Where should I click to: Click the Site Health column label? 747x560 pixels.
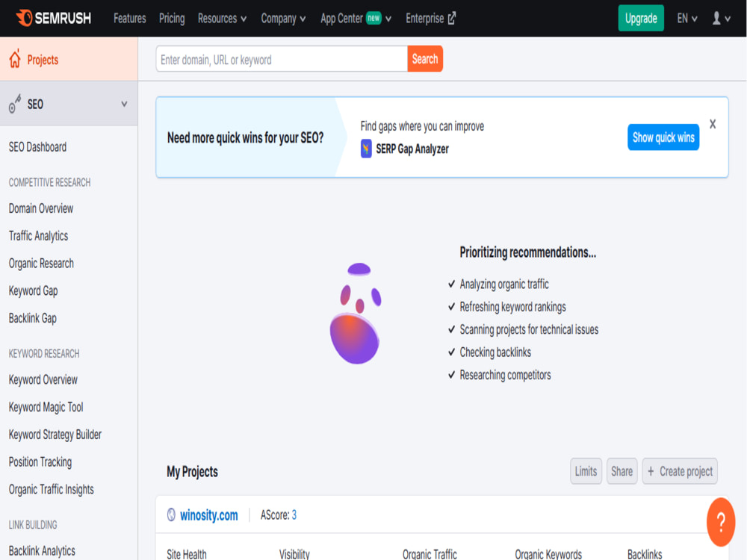[x=187, y=554]
